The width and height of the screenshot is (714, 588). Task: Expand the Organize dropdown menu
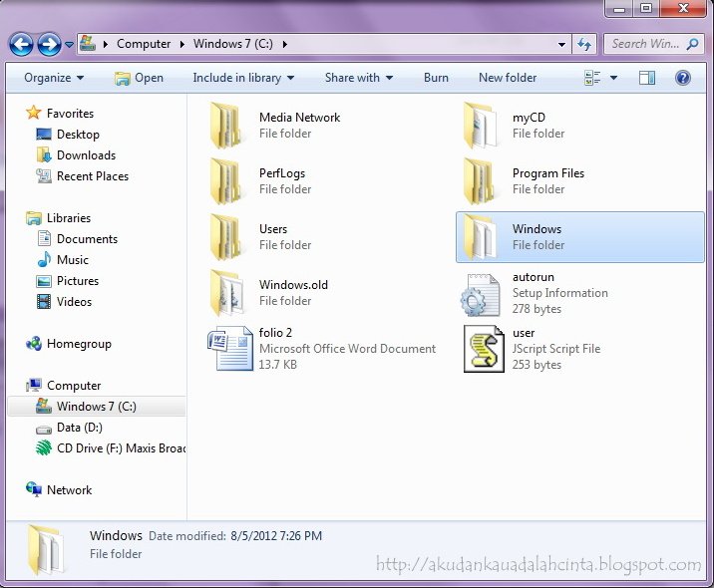tap(54, 78)
